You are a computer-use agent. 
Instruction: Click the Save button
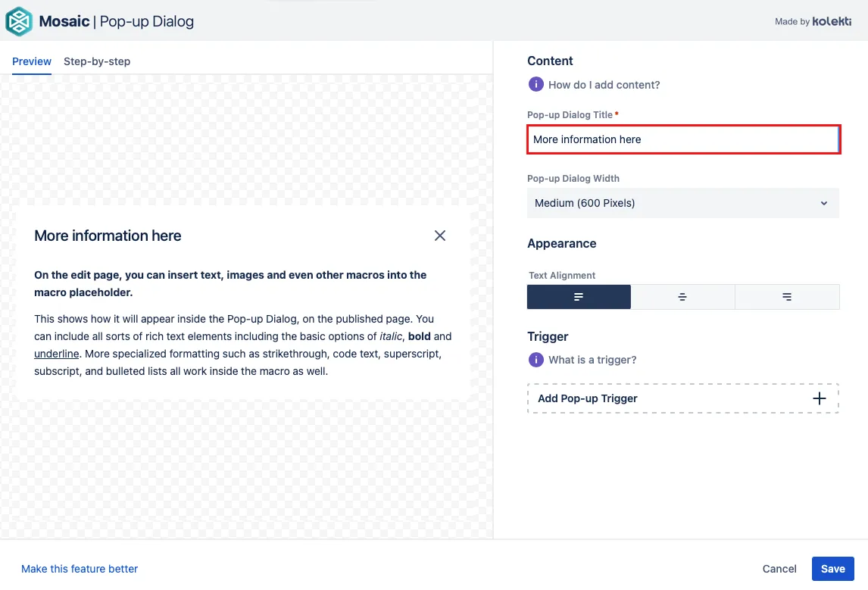tap(832, 569)
